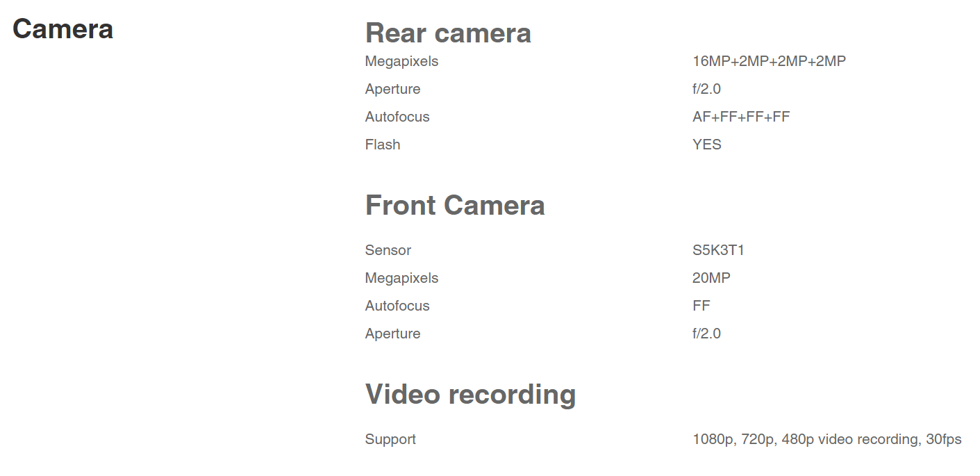
Task: Click the rear camera f/2.0 aperture value
Action: click(x=706, y=89)
